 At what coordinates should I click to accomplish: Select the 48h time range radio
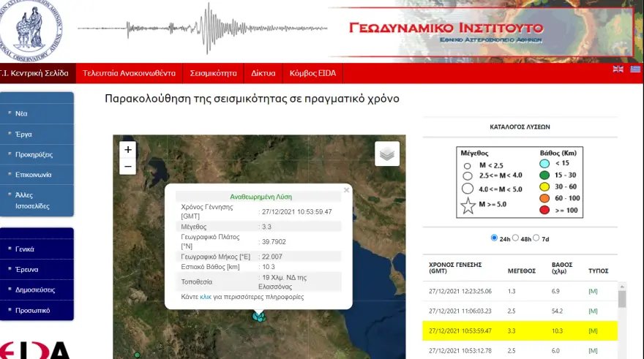[514, 238]
